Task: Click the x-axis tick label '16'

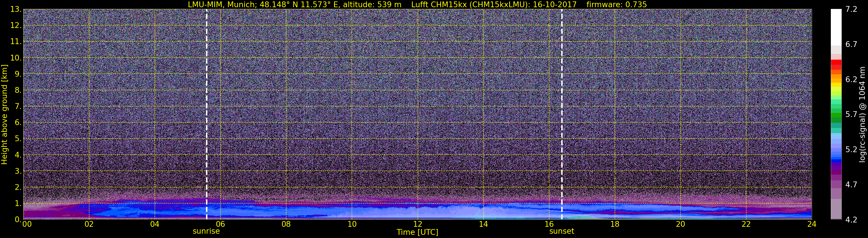Action: click(x=549, y=224)
